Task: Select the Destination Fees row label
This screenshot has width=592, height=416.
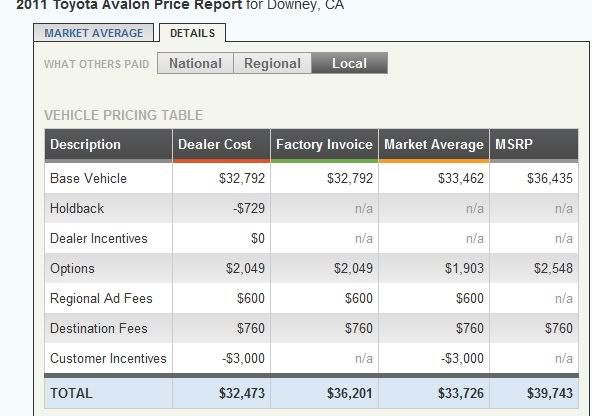Action: pos(99,328)
